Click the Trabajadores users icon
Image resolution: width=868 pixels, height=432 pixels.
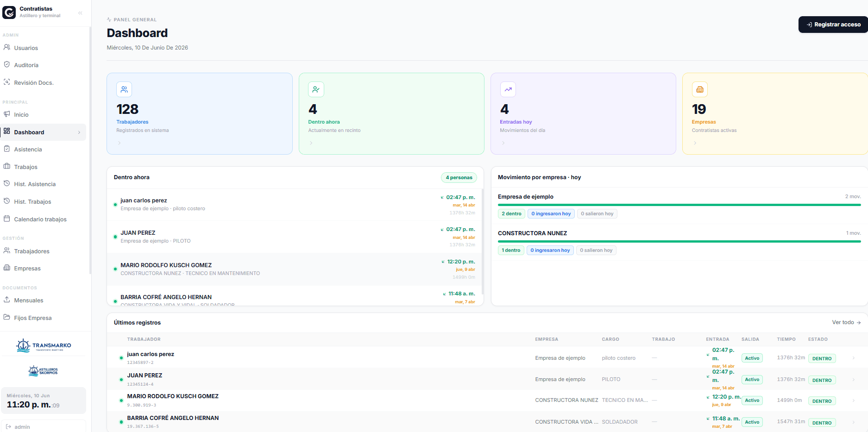(x=6, y=250)
